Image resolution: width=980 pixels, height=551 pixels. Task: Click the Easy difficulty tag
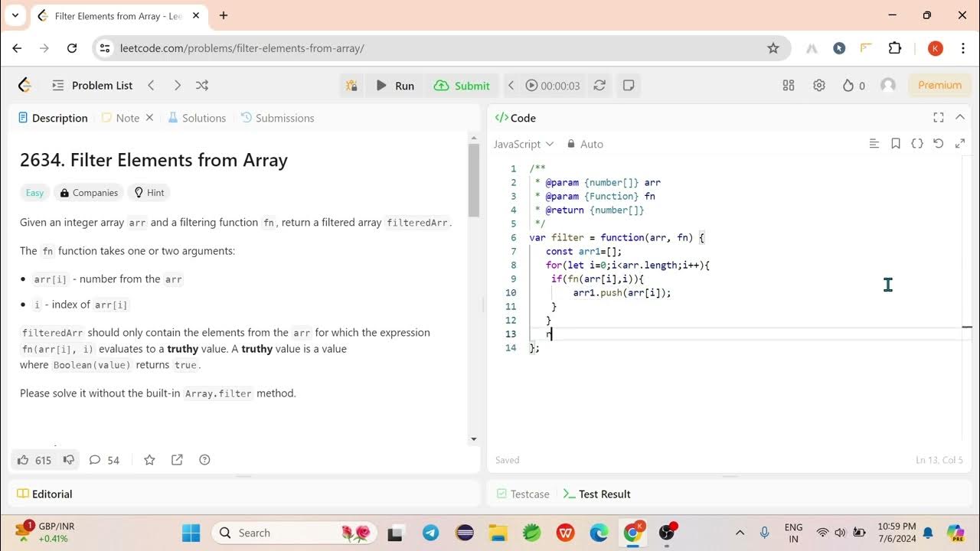click(35, 193)
